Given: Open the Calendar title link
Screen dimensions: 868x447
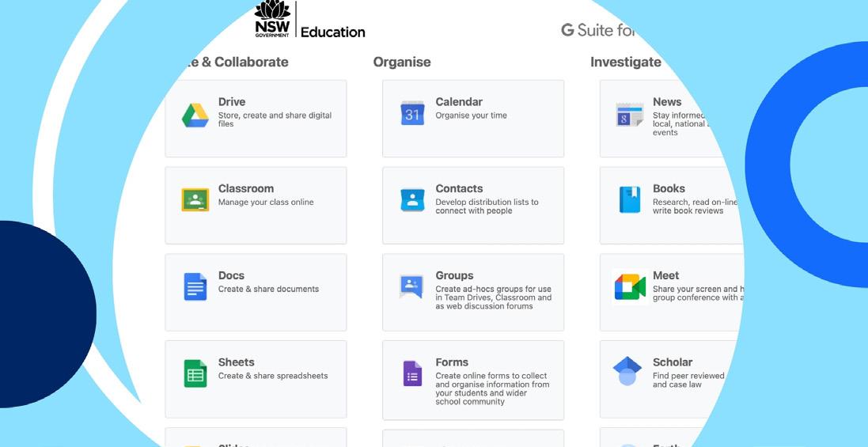Looking at the screenshot, I should (459, 102).
